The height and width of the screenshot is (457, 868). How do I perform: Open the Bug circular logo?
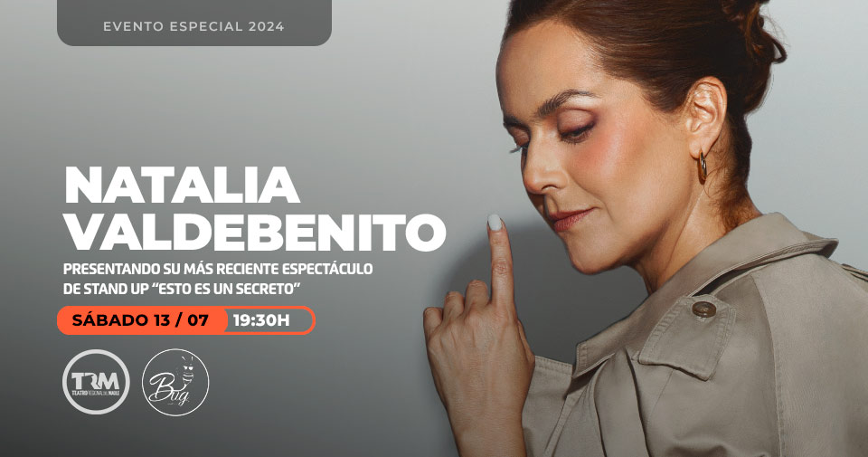(x=175, y=382)
